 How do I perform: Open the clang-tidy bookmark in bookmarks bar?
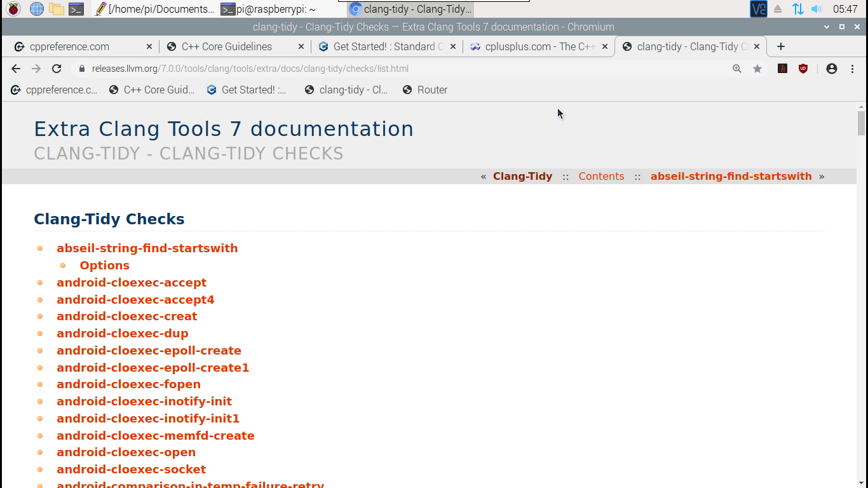point(346,90)
